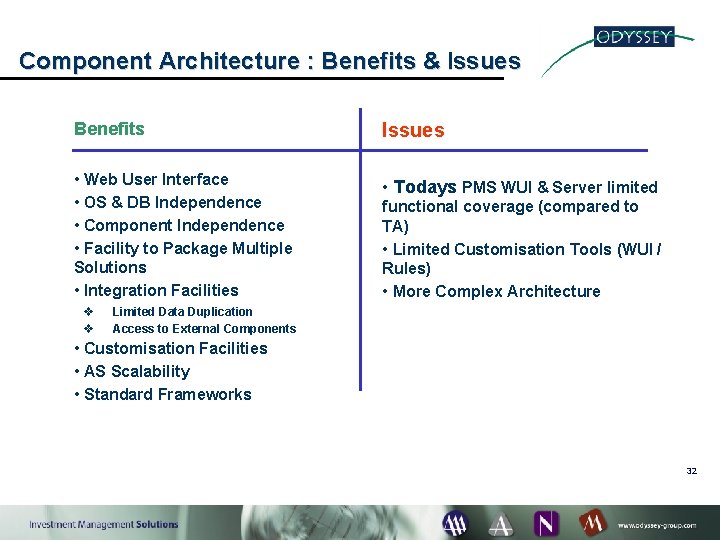Click the More Complex Architecture bullet
Viewport: 720px width, 540px height.
point(491,291)
